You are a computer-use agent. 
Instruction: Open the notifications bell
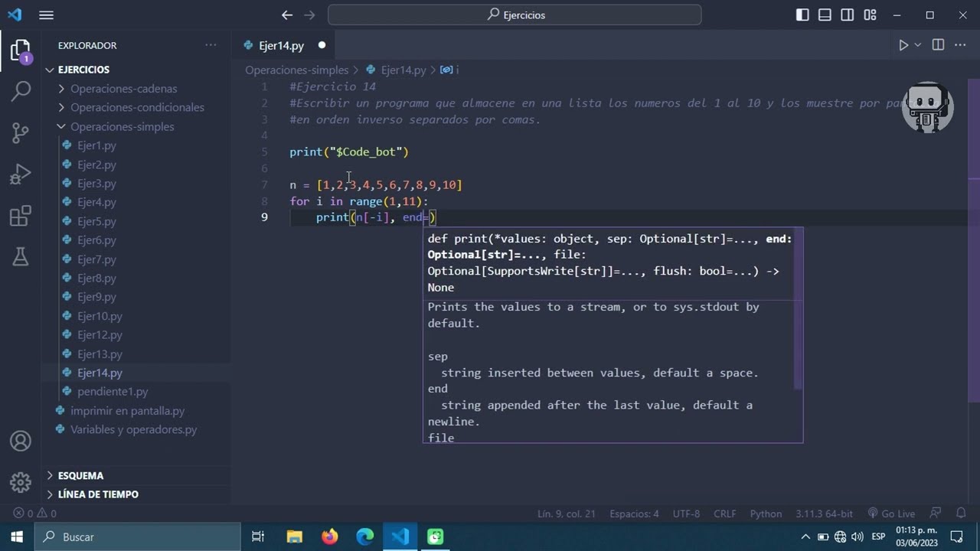point(961,514)
